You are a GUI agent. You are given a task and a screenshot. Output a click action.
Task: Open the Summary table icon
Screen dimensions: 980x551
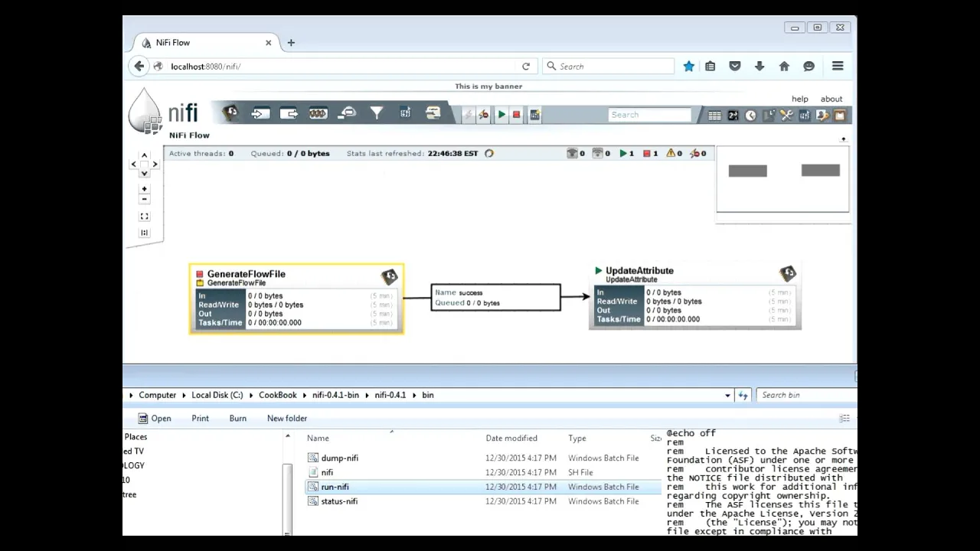(x=714, y=116)
